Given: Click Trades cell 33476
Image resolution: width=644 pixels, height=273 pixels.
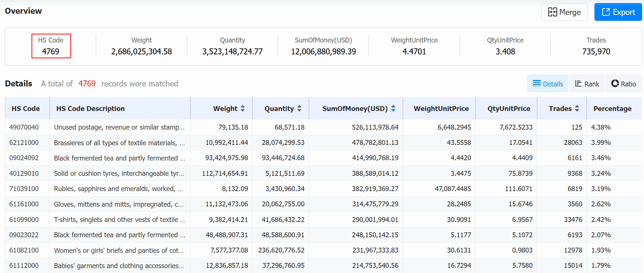Looking at the screenshot, I should (x=573, y=220).
